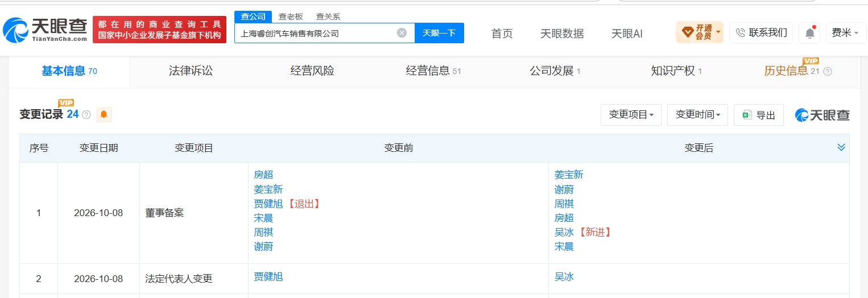Click 联系我们 contact button
The height and width of the screenshot is (298, 868).
[x=761, y=33]
